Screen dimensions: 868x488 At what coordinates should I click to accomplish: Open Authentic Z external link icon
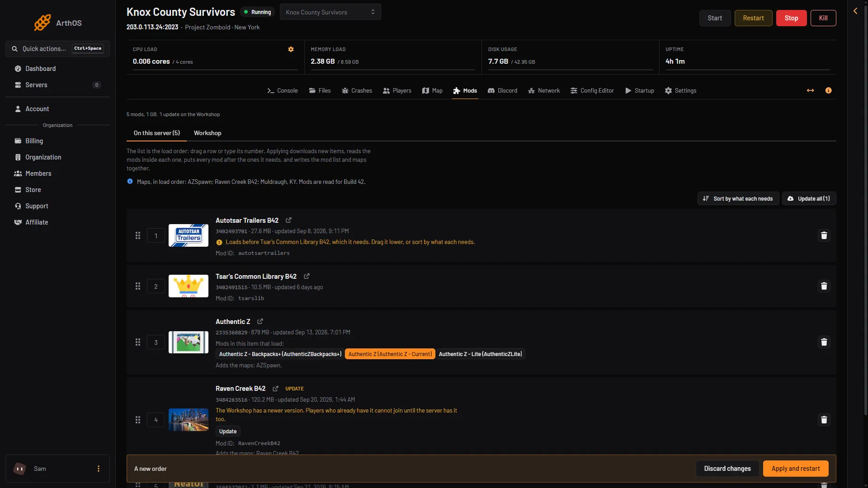click(260, 322)
